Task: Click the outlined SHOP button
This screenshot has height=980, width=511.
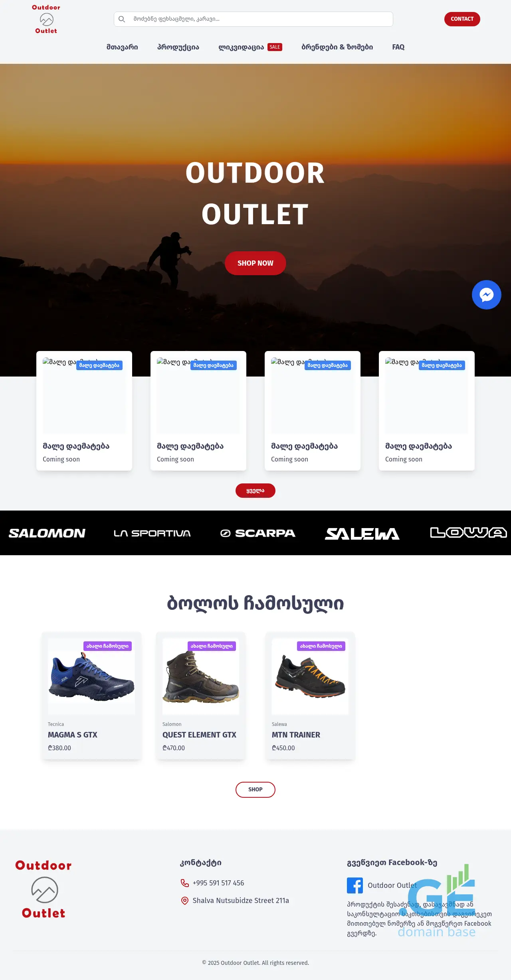Action: (x=255, y=790)
